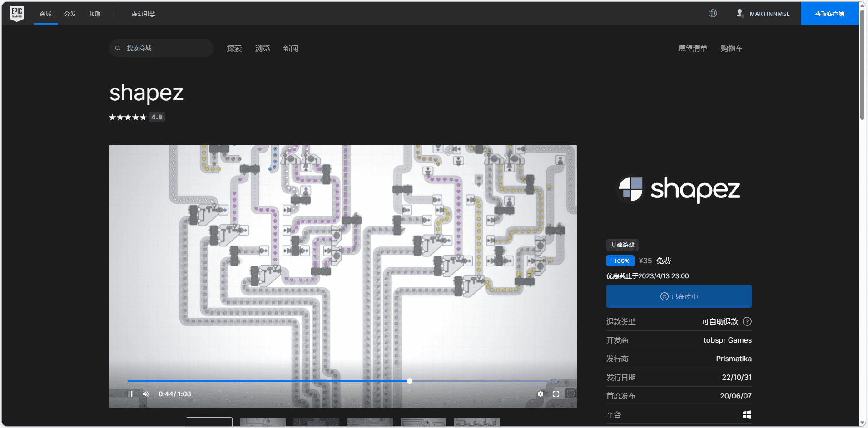Click the -100% discount badge
The image size is (868, 428).
[x=620, y=261]
